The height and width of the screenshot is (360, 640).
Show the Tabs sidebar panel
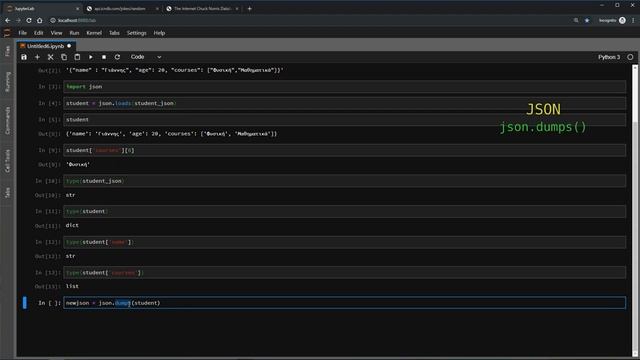coord(7,192)
